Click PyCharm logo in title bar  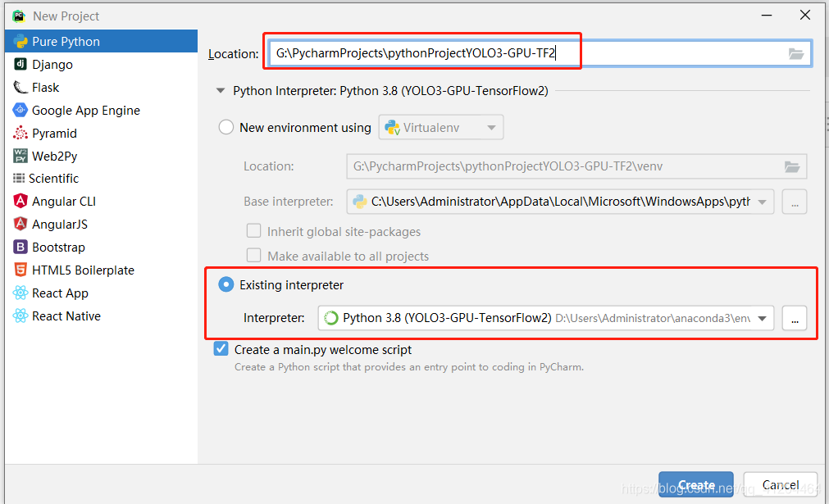[19, 16]
